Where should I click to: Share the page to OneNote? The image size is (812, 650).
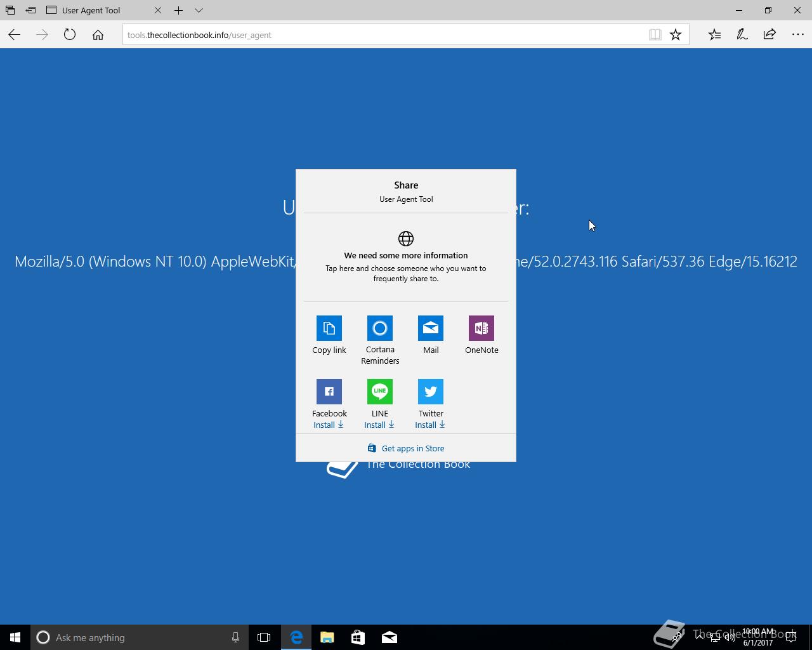click(481, 328)
